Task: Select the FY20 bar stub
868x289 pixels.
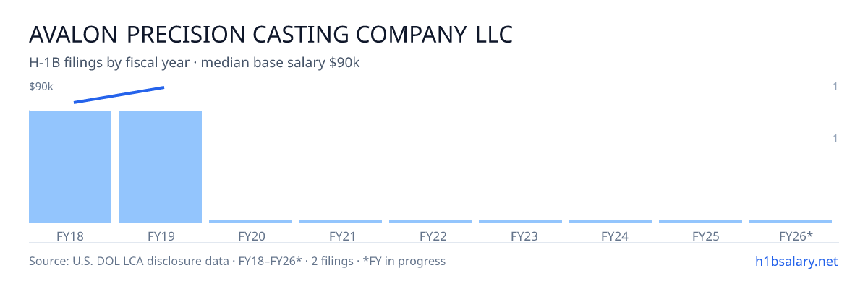Action: 250,222
